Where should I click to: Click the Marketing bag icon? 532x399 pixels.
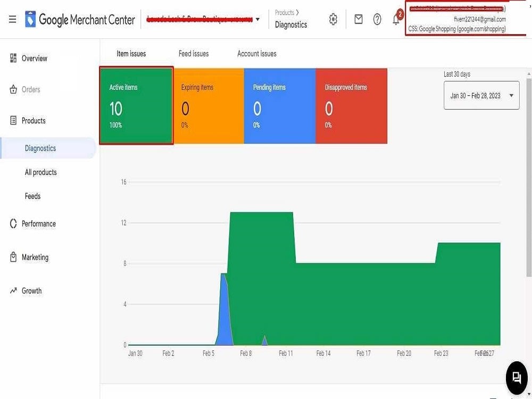point(13,257)
